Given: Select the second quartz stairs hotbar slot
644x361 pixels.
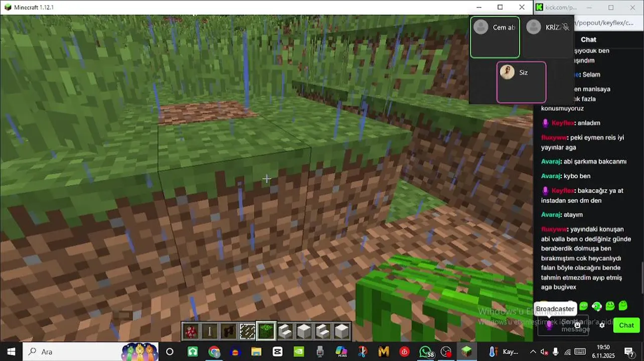Looking at the screenshot, I should [323, 331].
